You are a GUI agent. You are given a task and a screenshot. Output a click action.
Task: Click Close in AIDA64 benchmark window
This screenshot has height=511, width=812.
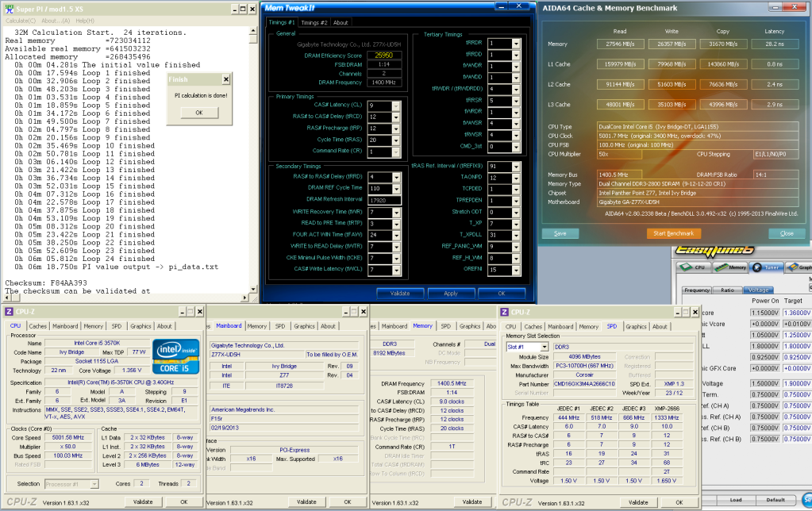[787, 233]
